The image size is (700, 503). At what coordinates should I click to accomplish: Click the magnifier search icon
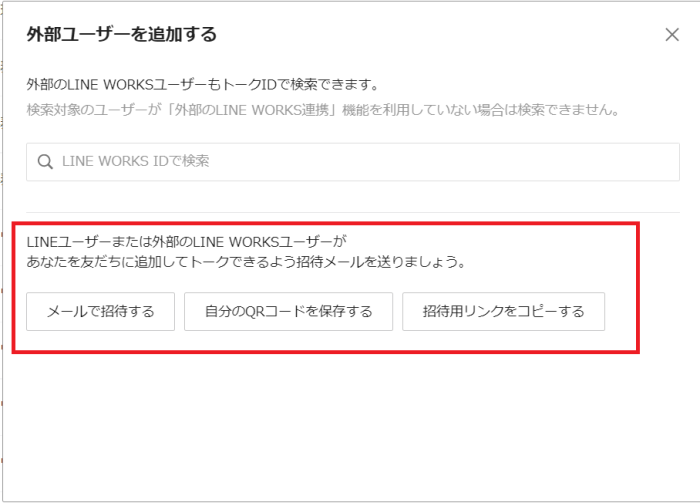coord(45,162)
